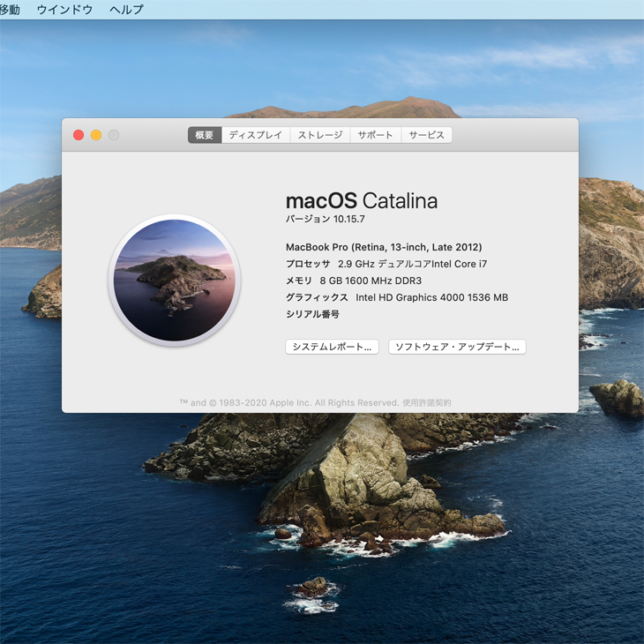Click the MacBook Pro model name line
This screenshot has width=644, height=644.
[x=384, y=247]
